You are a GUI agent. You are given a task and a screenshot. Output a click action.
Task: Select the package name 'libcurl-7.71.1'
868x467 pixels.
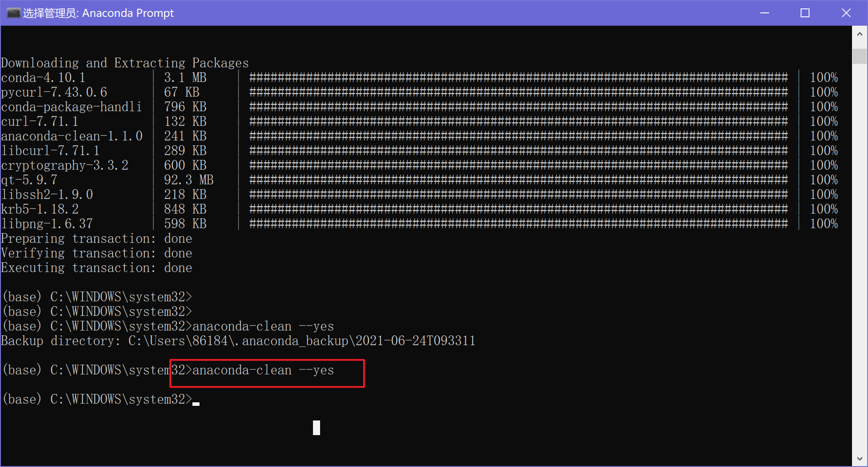(x=50, y=151)
